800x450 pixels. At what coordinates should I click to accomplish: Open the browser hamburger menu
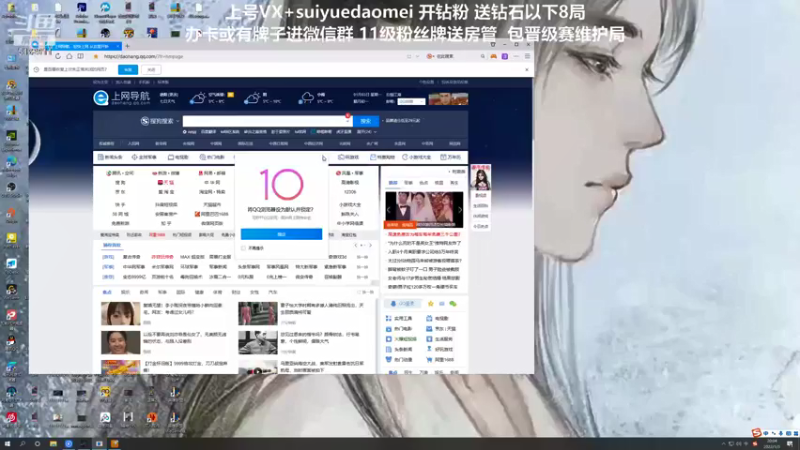pyautogui.click(x=527, y=56)
